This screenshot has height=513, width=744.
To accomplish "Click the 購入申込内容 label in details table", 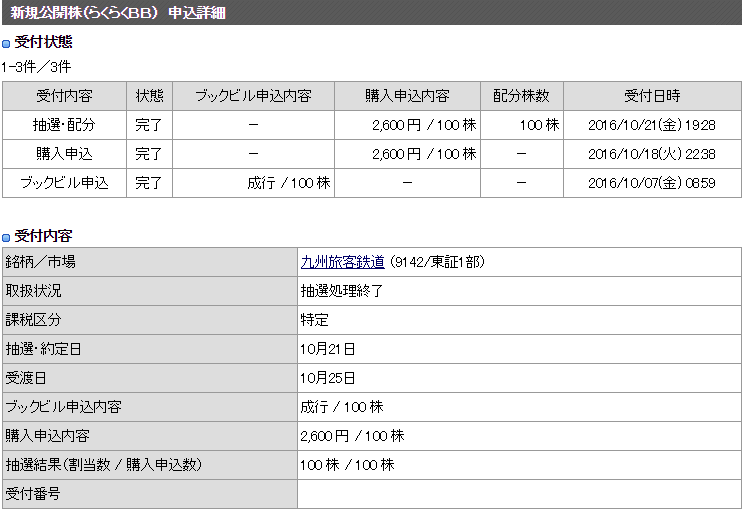I will [x=150, y=436].
